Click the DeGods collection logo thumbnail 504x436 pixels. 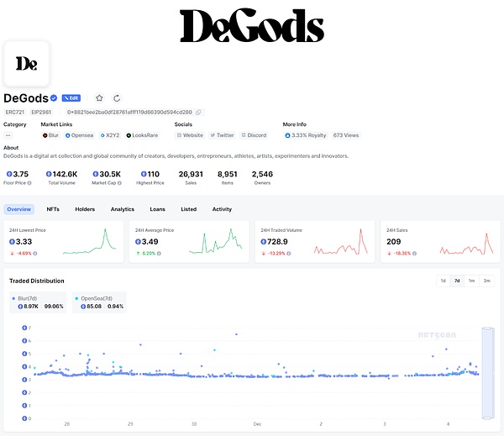click(x=26, y=64)
